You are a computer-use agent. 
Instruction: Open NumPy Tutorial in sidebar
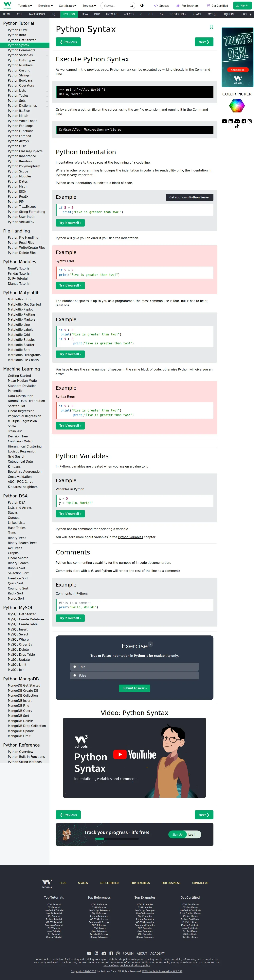(x=19, y=269)
